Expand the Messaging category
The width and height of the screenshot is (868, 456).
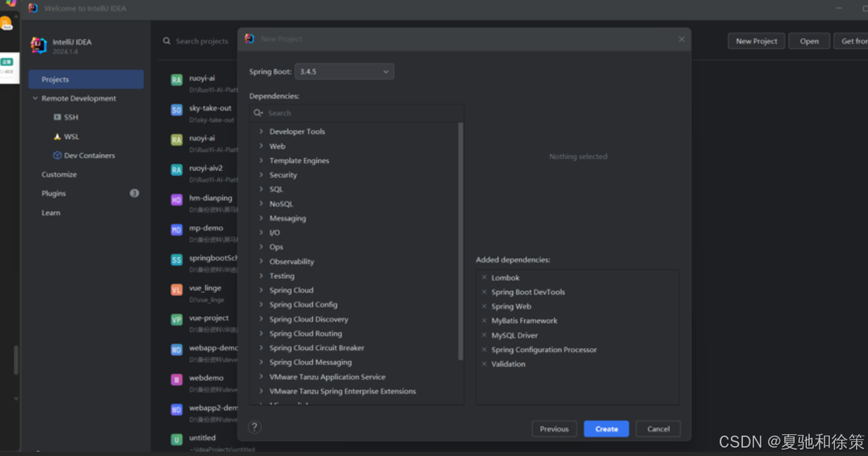point(261,218)
